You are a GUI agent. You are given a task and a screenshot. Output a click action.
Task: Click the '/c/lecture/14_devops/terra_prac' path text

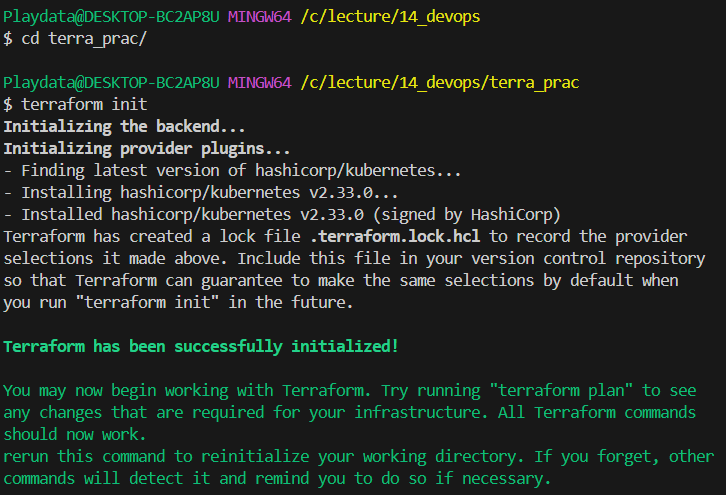(440, 83)
